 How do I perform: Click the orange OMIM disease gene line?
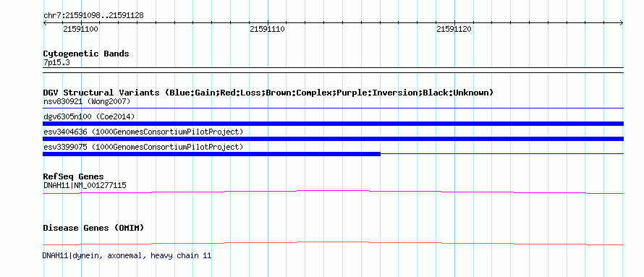(x=333, y=243)
